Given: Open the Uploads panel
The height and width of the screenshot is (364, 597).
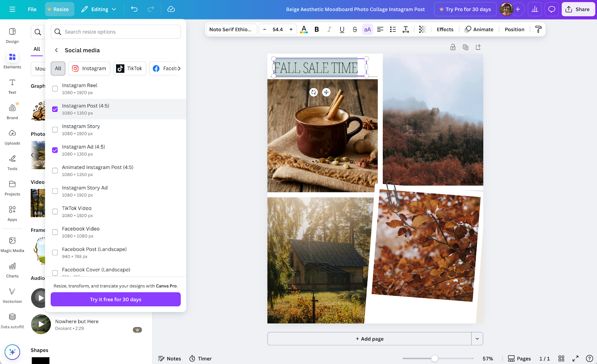Looking at the screenshot, I should 12,136.
